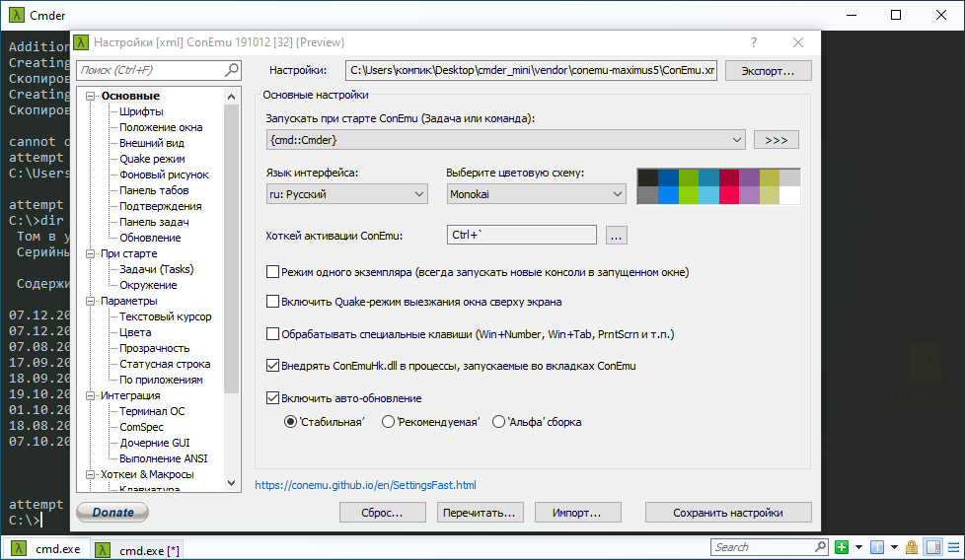Open the Язык интерфейса dropdown
Image resolution: width=965 pixels, height=560 pixels.
tap(346, 195)
